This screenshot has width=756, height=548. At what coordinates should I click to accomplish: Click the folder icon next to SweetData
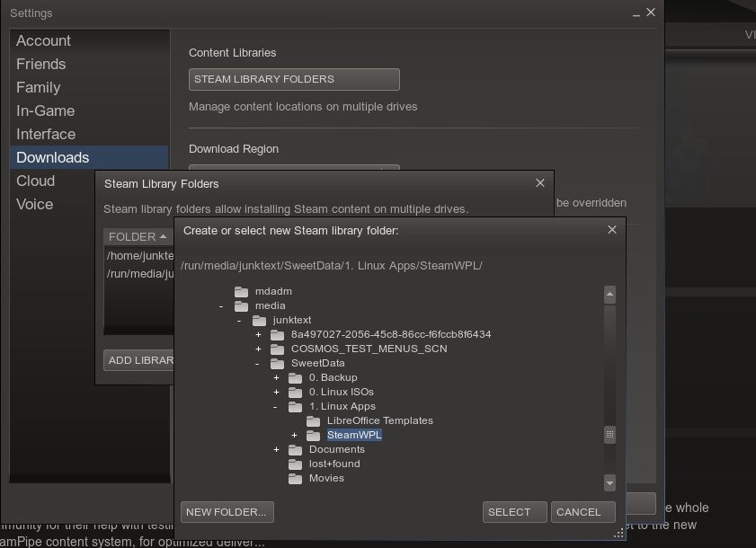tap(277, 363)
